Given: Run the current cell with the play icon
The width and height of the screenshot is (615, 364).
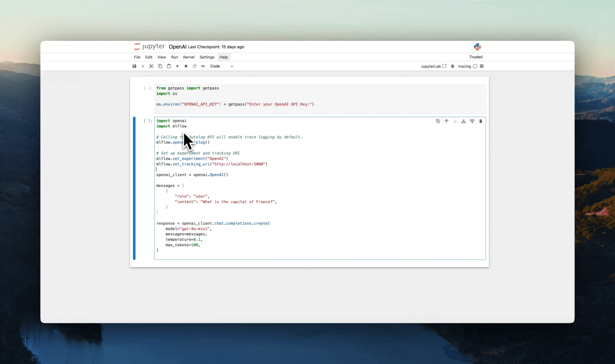Looking at the screenshot, I should 178,66.
